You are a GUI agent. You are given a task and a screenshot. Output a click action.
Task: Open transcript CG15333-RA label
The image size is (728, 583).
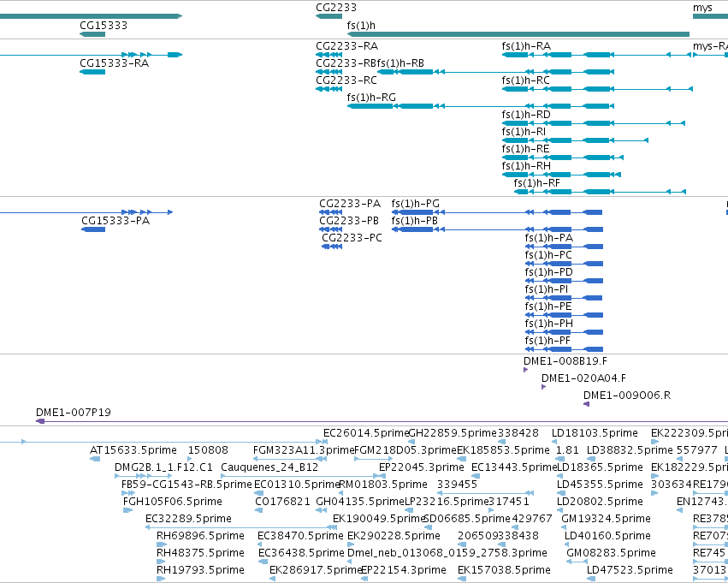115,63
